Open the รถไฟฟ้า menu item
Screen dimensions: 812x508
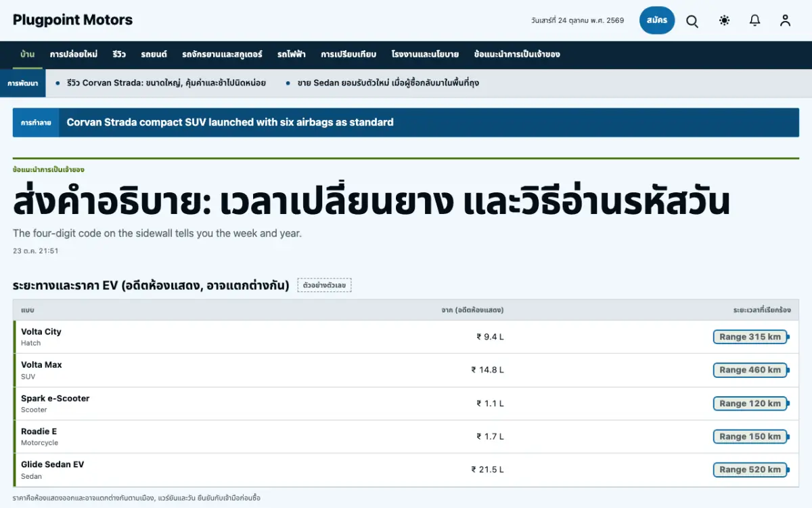click(x=292, y=54)
